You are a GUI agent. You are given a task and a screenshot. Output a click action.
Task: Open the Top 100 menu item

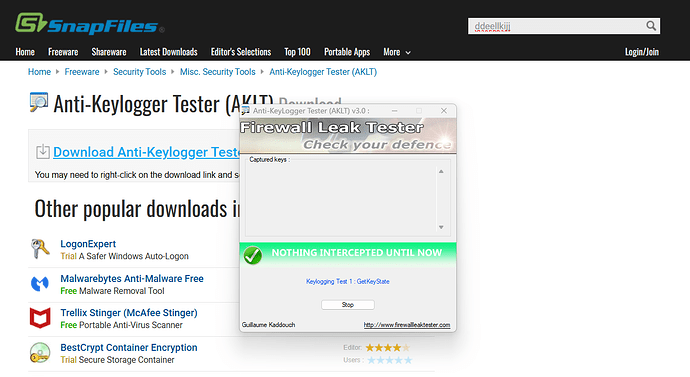[x=297, y=52]
